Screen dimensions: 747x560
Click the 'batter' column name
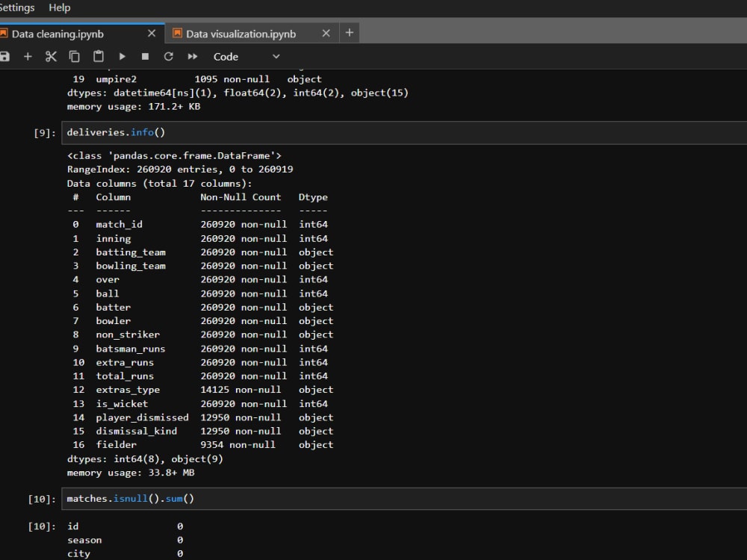(x=113, y=307)
